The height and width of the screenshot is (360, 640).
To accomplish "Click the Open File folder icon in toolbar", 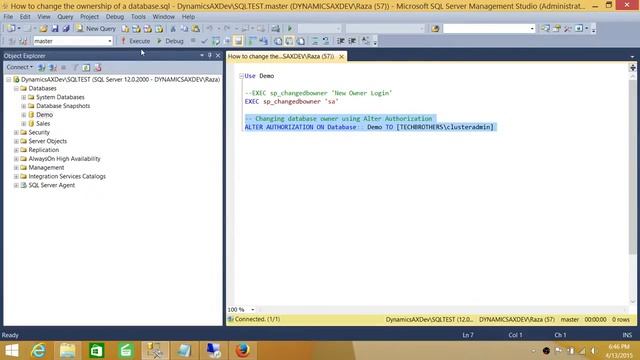I will tap(43, 29).
